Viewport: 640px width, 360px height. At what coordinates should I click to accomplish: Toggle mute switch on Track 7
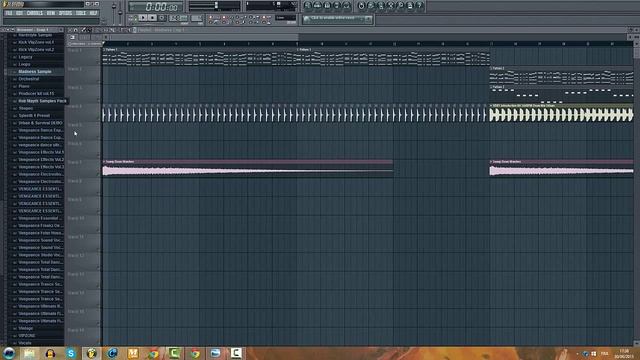pyautogui.click(x=98, y=174)
